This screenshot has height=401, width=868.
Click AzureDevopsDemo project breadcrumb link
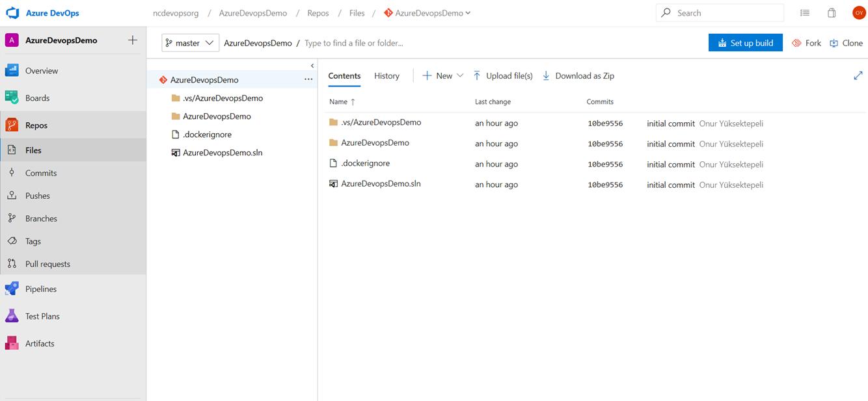click(x=253, y=13)
